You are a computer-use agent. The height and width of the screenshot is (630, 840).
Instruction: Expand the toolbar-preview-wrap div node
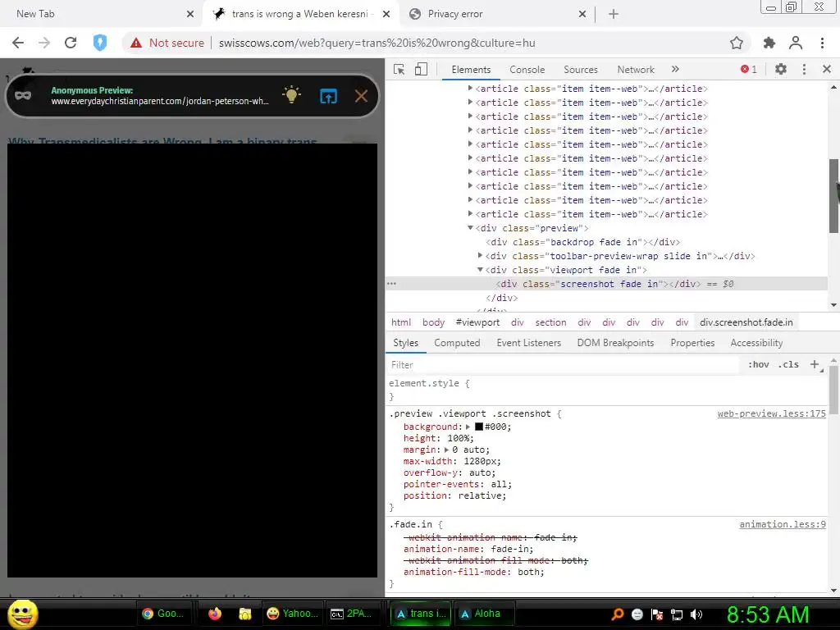(x=481, y=256)
